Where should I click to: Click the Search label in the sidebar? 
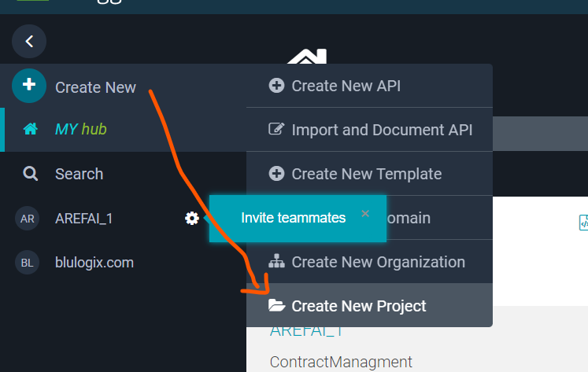(x=79, y=174)
